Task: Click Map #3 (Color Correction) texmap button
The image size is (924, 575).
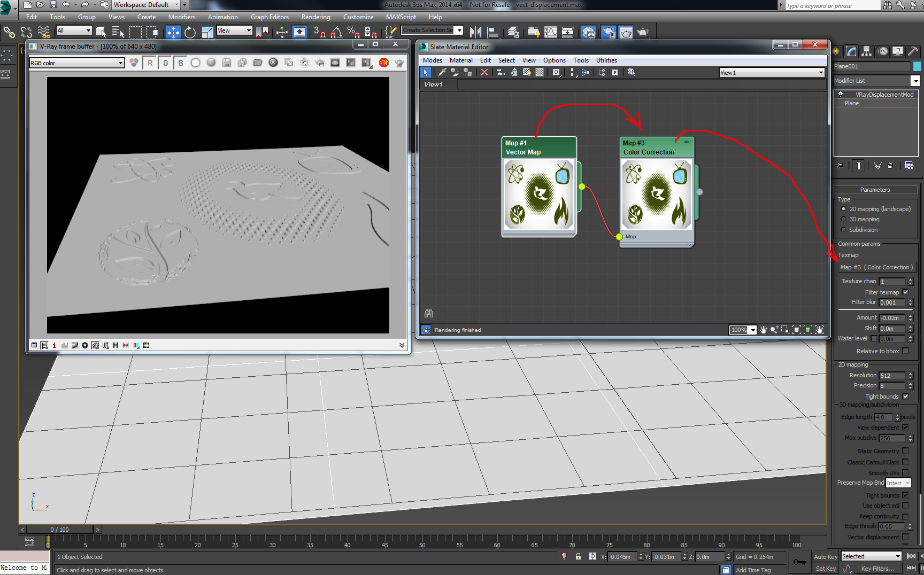Action: coord(876,267)
